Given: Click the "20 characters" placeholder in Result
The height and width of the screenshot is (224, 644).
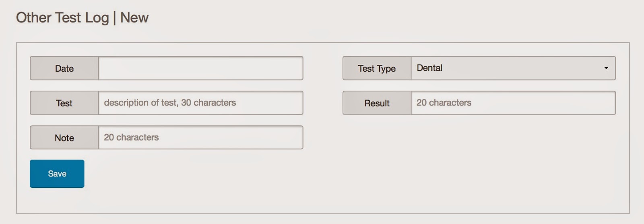Looking at the screenshot, I should (x=444, y=103).
